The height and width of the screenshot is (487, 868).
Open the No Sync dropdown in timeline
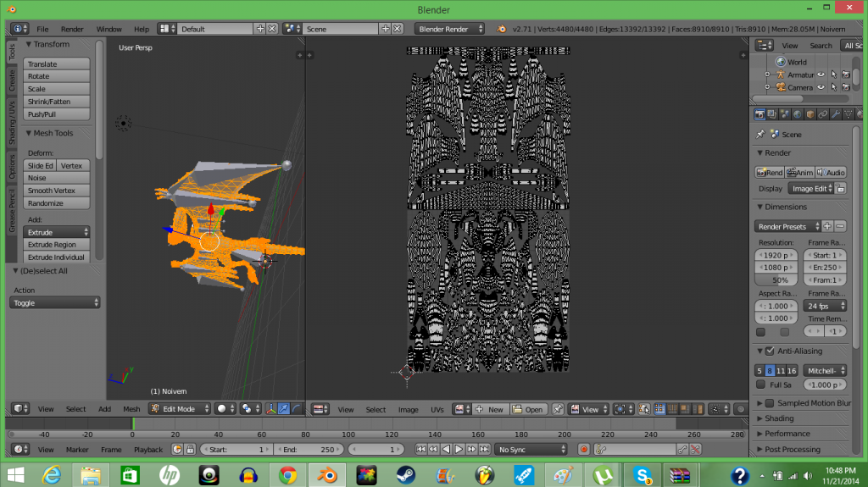[x=531, y=449]
